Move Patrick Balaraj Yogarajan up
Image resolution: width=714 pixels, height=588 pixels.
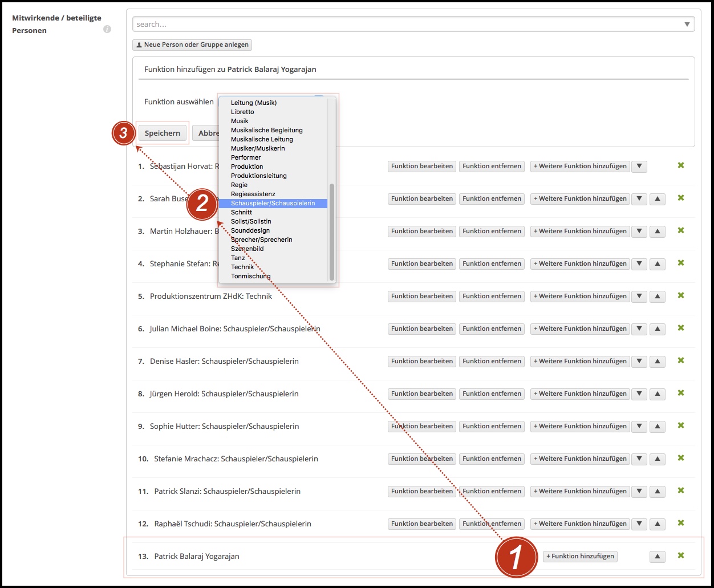657,557
